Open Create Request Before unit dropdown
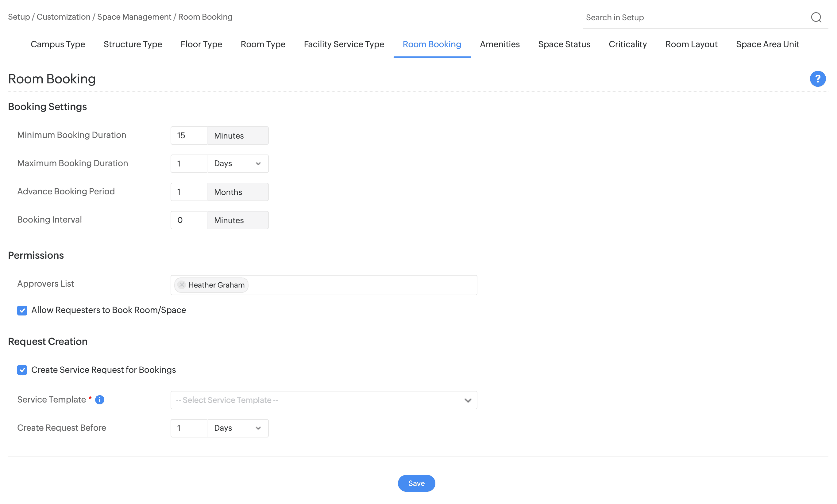837x504 pixels. 237,428
